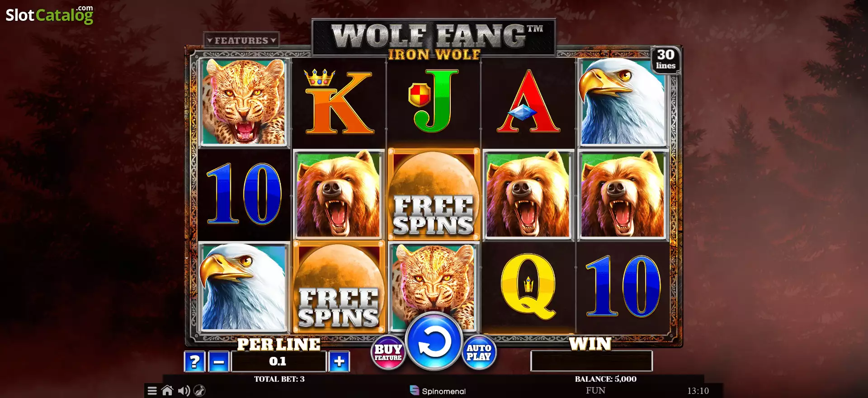Click the green J symbol
The width and height of the screenshot is (868, 398).
(x=433, y=100)
